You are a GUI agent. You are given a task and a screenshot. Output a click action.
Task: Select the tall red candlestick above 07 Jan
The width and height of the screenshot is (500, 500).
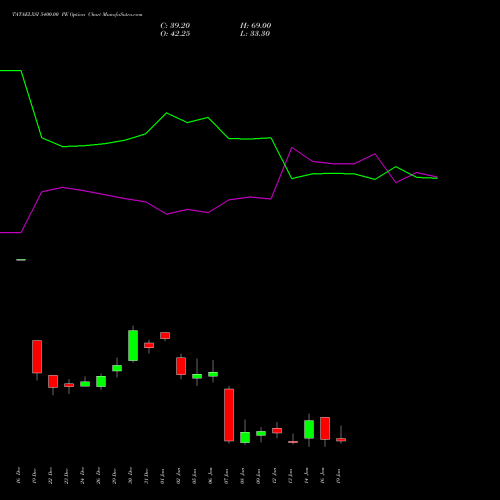tap(229, 415)
